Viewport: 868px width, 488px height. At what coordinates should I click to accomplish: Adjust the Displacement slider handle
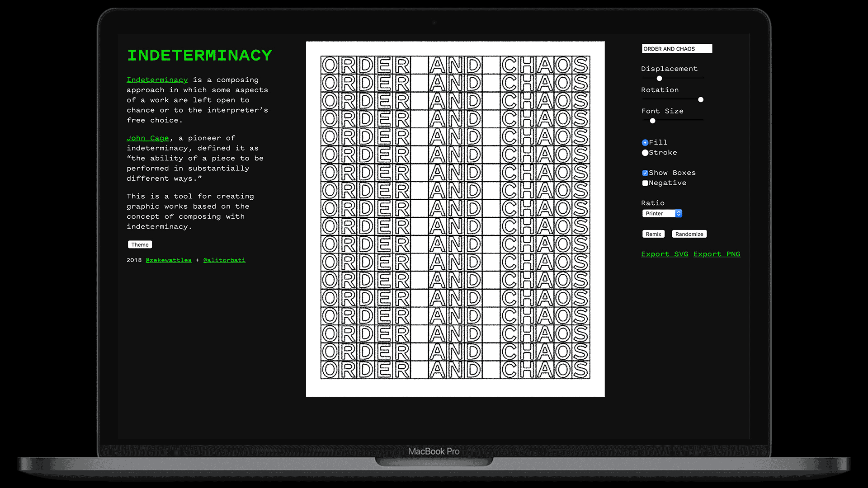tap(659, 78)
